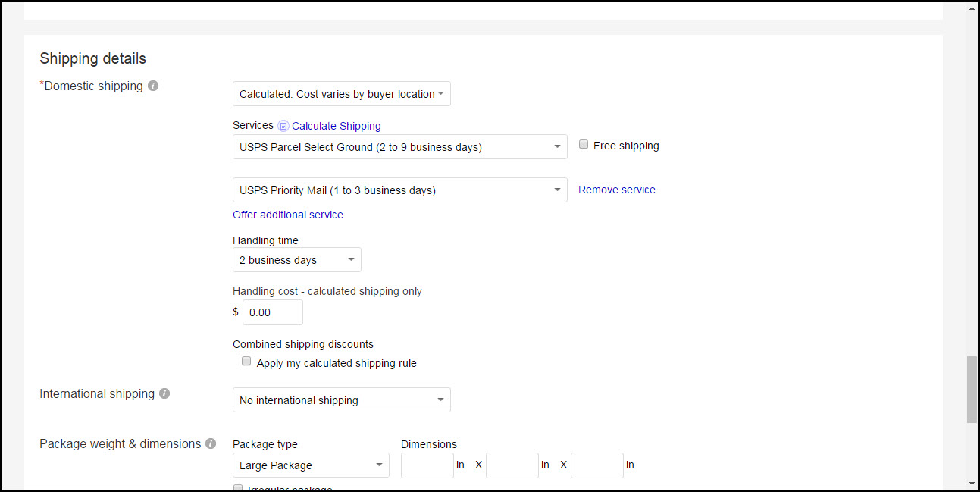Click the Calculate Shipping link
980x492 pixels.
click(336, 126)
